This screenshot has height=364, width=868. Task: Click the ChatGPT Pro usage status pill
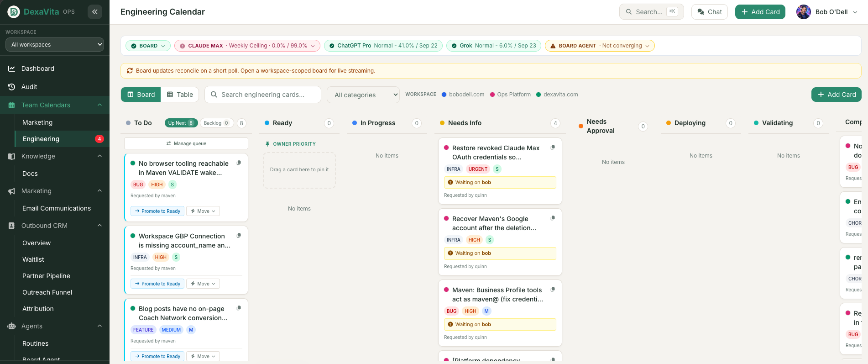pos(383,46)
